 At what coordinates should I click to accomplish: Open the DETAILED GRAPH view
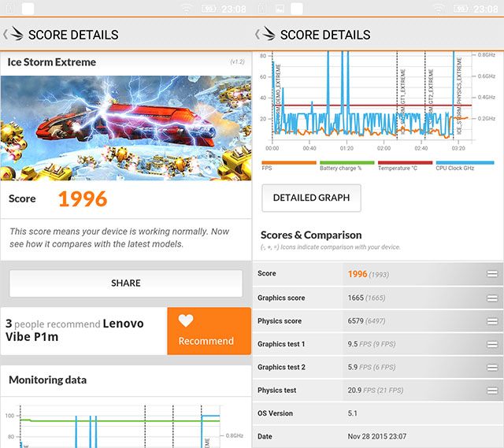pos(311,198)
